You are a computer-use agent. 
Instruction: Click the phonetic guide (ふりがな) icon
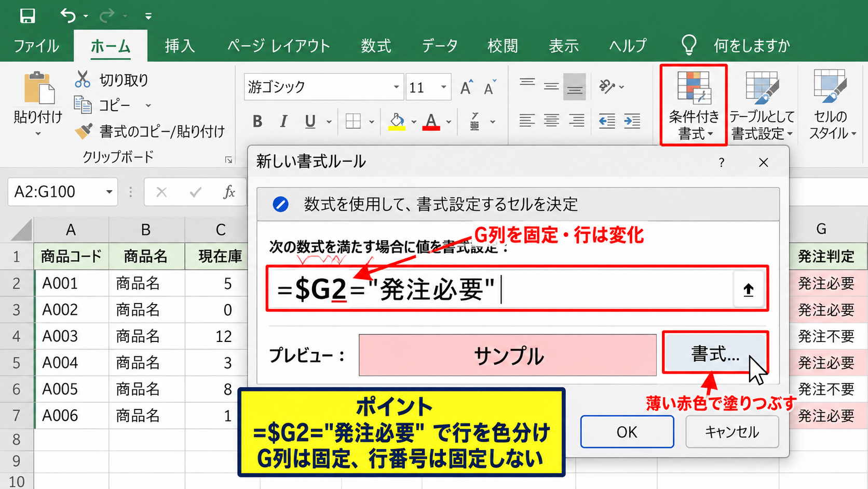click(474, 122)
